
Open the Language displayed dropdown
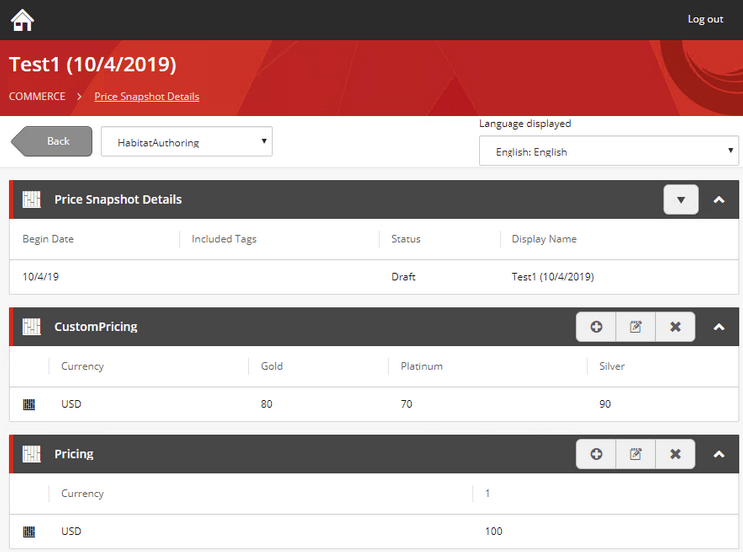(x=608, y=151)
